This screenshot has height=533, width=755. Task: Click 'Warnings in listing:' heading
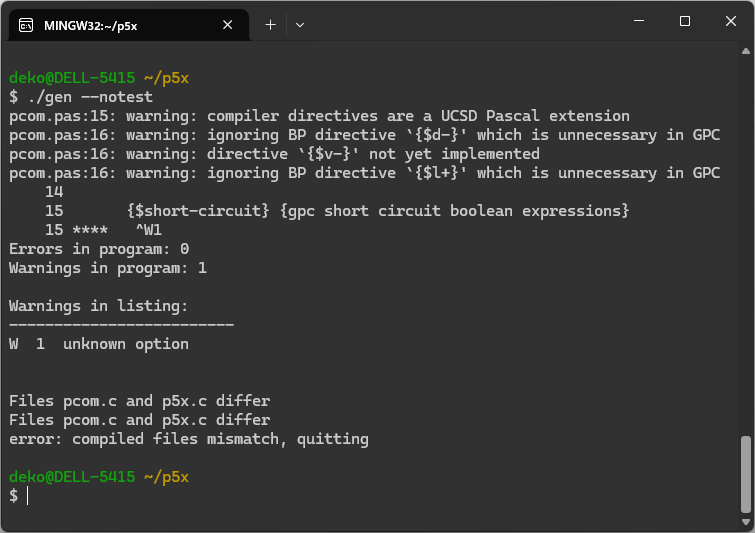(x=99, y=306)
